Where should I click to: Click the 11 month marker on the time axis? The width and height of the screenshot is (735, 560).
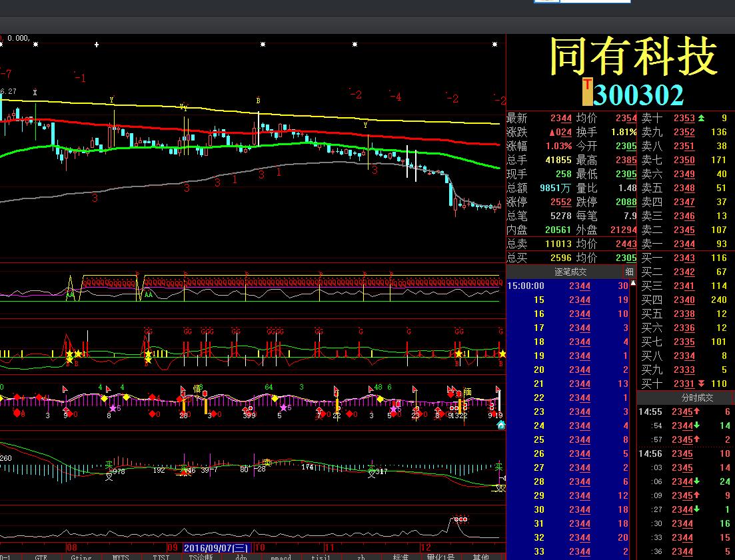(x=329, y=547)
